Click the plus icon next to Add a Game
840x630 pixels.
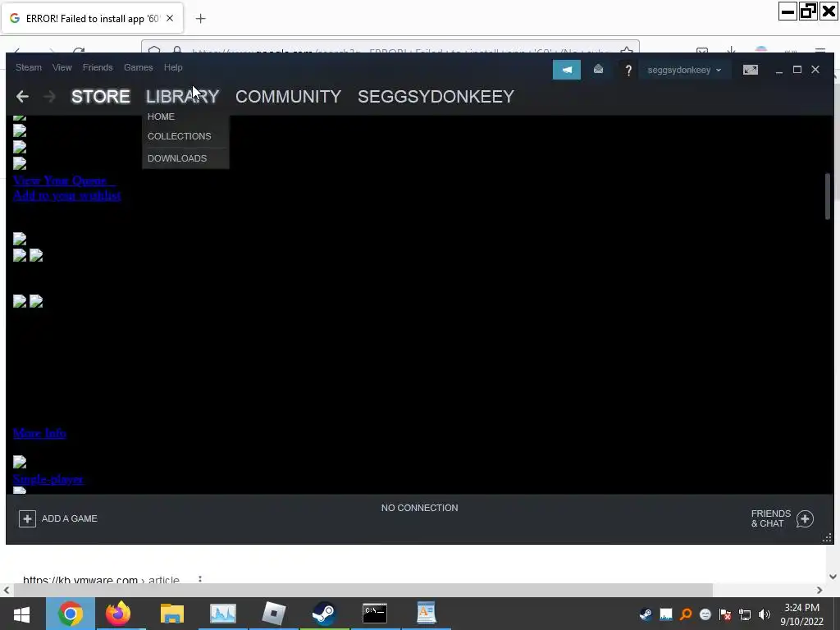click(x=27, y=518)
